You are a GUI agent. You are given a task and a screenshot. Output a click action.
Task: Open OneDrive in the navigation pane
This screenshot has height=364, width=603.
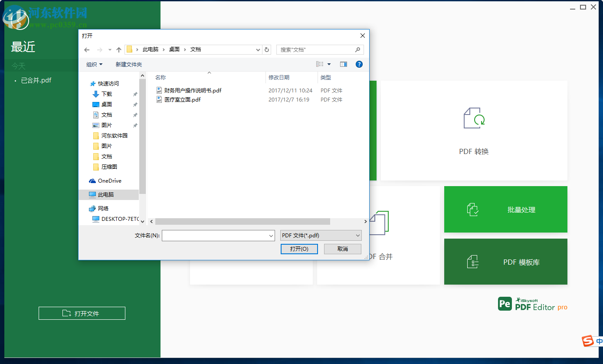tap(110, 180)
